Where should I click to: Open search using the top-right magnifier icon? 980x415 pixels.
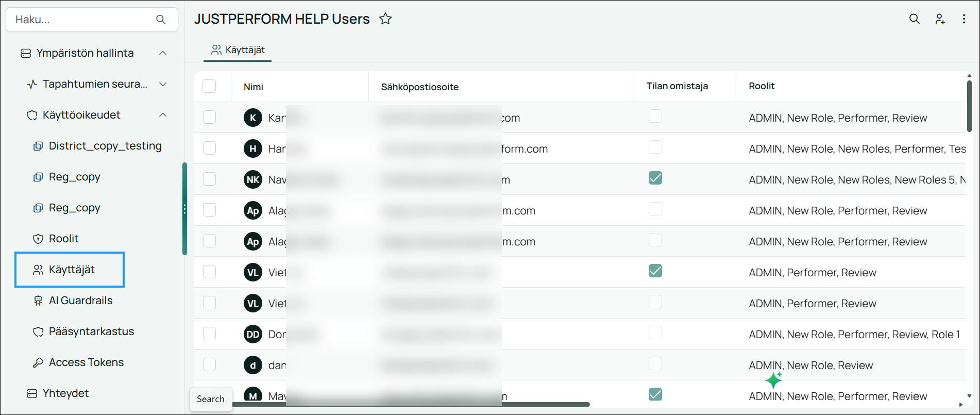coord(915,19)
